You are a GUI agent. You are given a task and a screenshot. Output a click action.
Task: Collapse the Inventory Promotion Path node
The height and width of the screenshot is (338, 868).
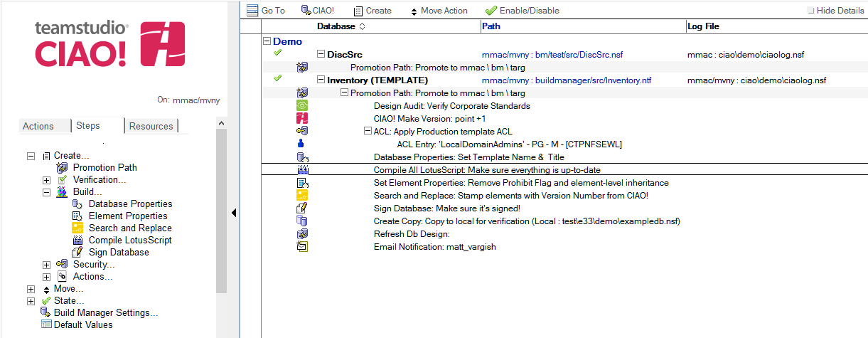345,93
